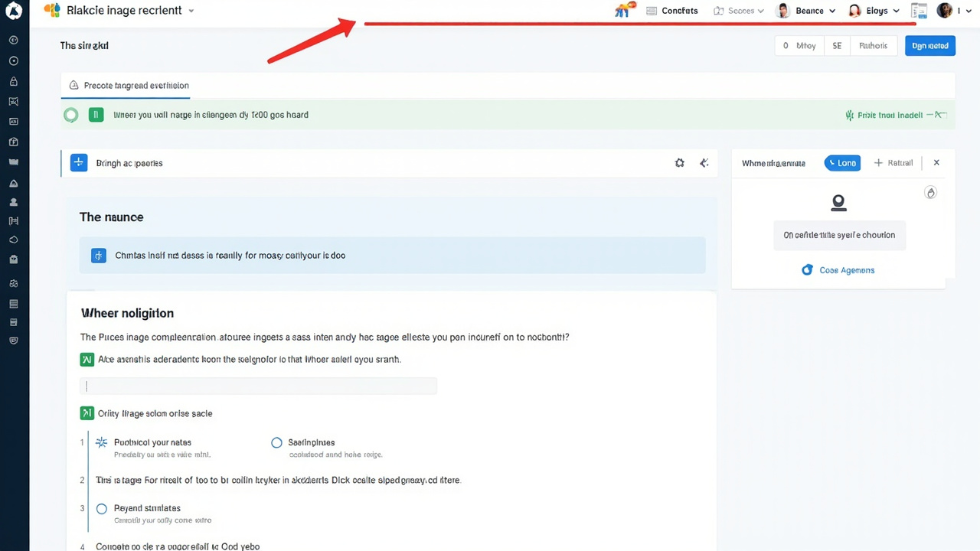Screen dimensions: 980x551
Task: Open the Concfats menu item
Action: 672,11
